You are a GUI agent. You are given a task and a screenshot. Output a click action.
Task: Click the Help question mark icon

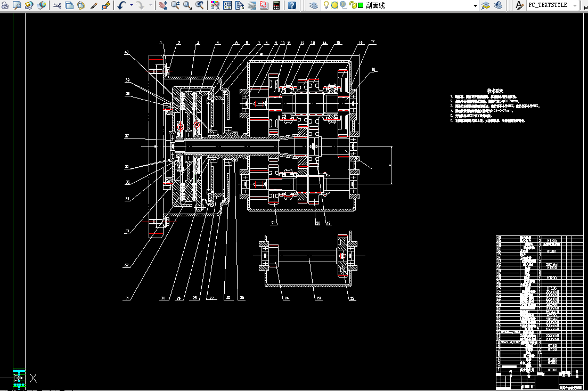(x=292, y=5)
